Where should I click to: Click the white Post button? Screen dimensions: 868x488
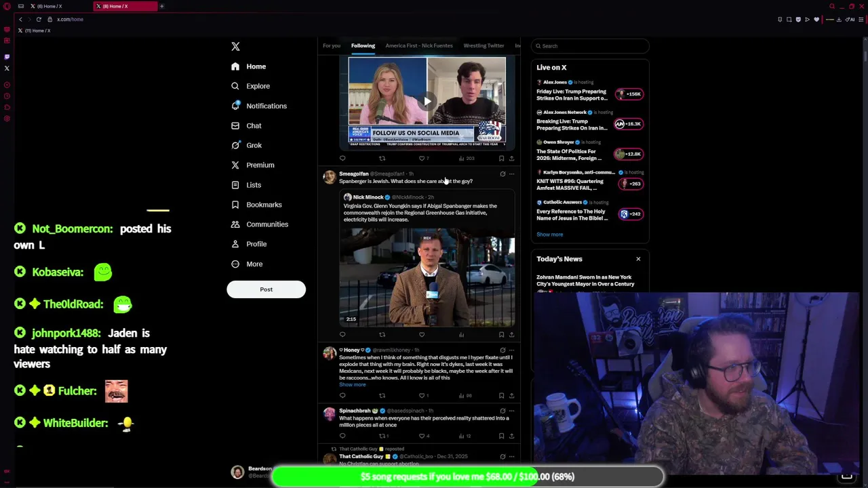point(266,289)
